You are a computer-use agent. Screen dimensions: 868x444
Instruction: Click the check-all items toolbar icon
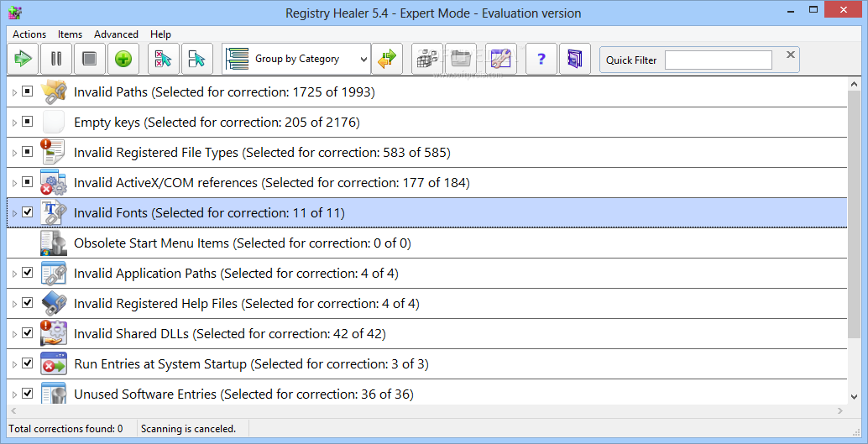click(x=196, y=59)
